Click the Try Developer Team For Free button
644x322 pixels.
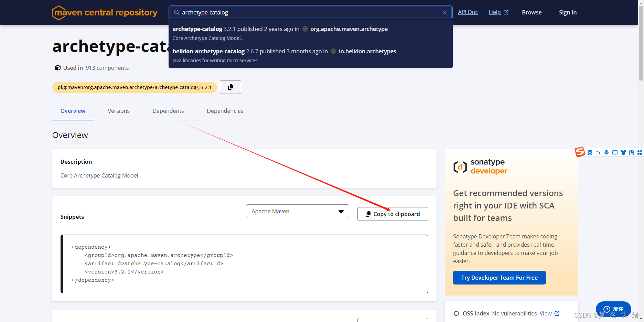point(499,277)
